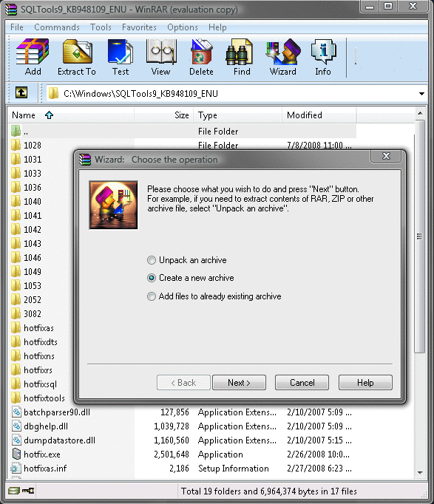
Task: Select the batchparser90.dll file
Action: [x=51, y=412]
